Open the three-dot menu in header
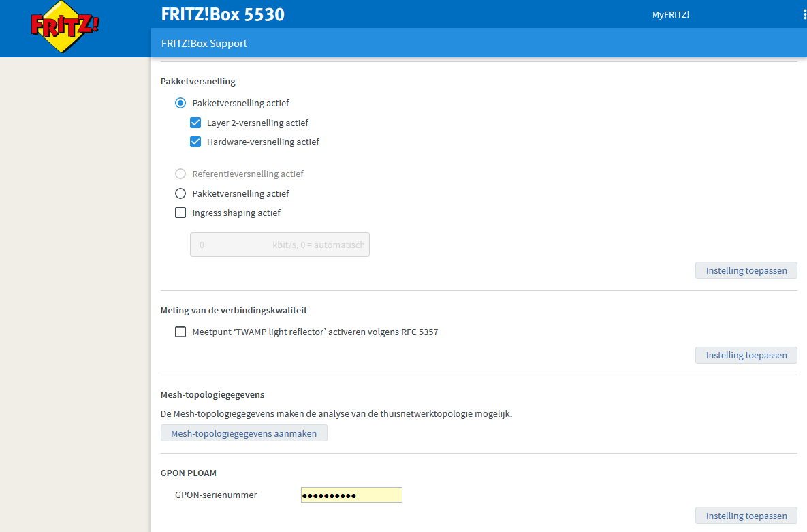The height and width of the screenshot is (532, 807). (x=804, y=14)
